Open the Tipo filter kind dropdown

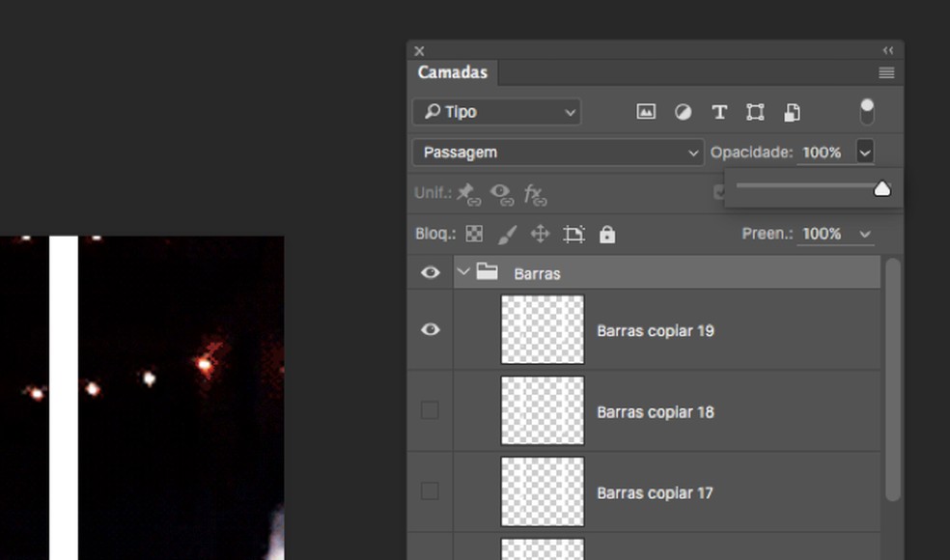click(x=496, y=112)
